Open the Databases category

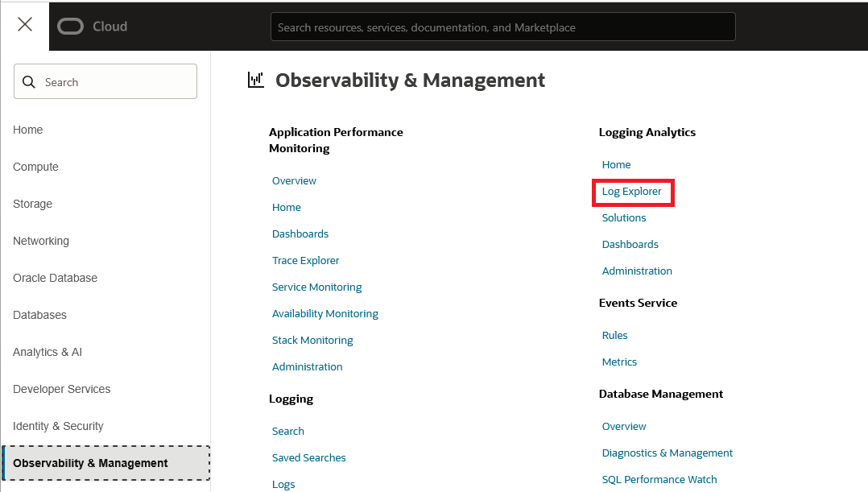(40, 315)
